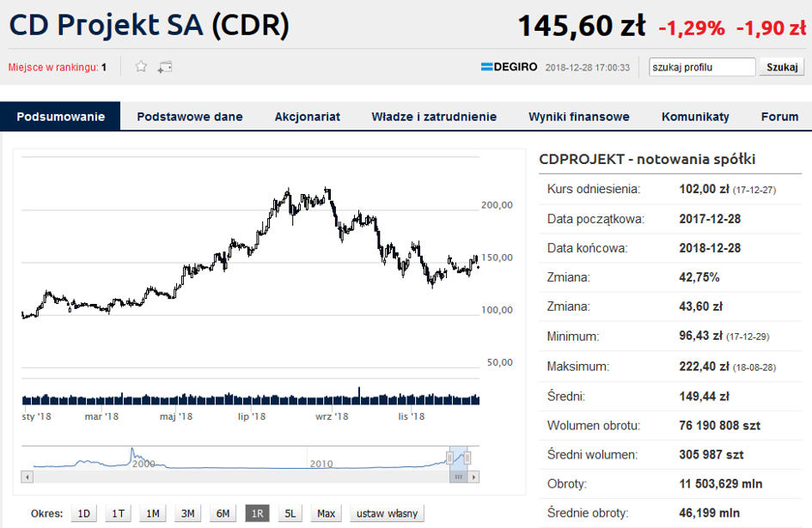Click the star favorite icon
The height and width of the screenshot is (528, 812).
coord(141,67)
